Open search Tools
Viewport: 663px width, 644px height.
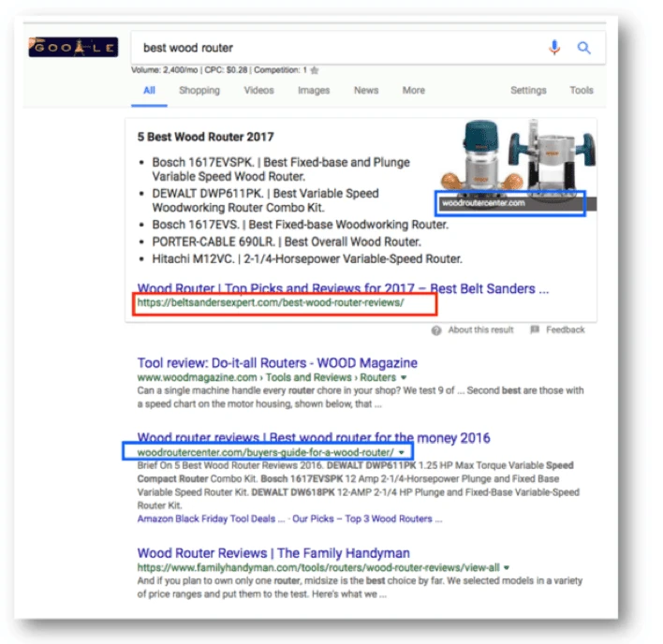582,91
